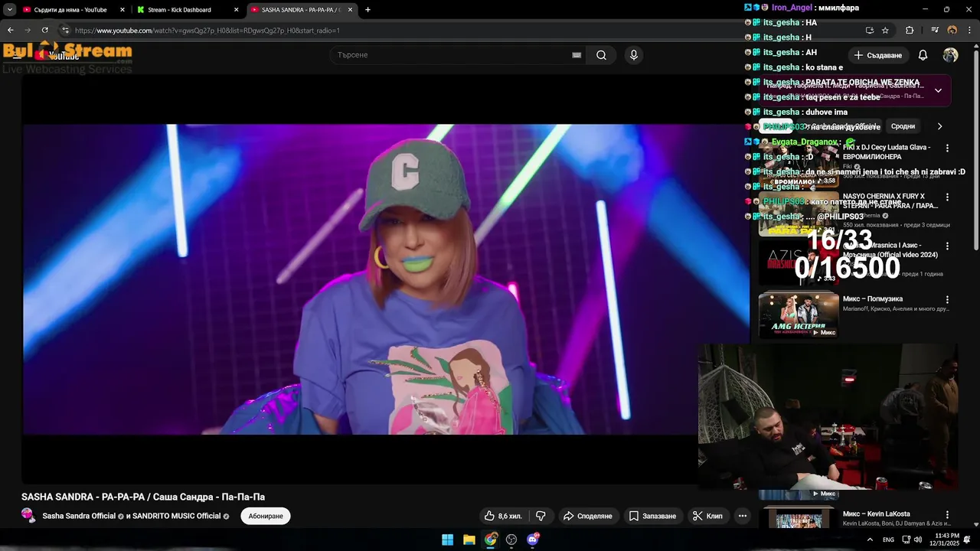Open the Chrome three-dot menu
This screenshot has height=551, width=980.
(x=969, y=30)
